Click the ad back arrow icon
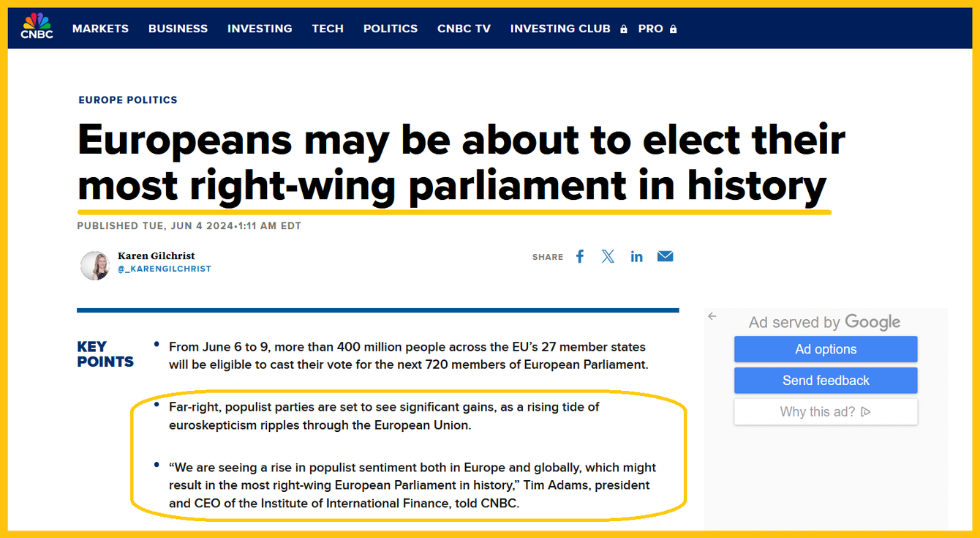The width and height of the screenshot is (980, 538). point(712,316)
